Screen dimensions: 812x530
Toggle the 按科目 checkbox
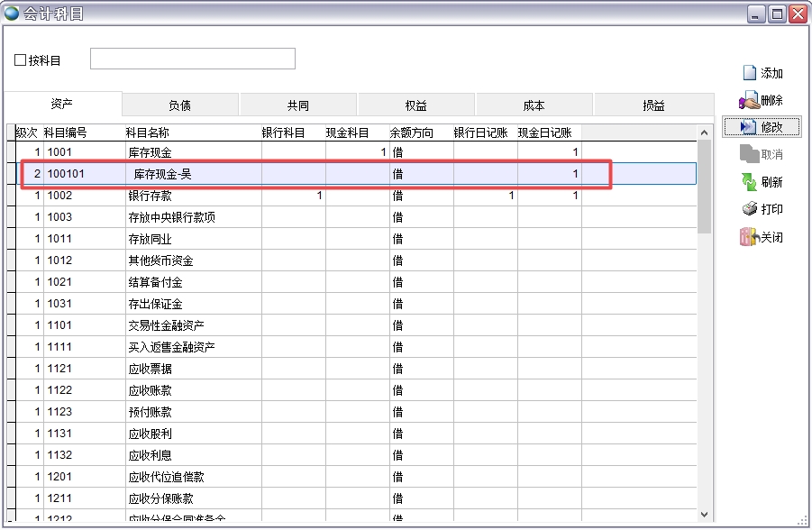(21, 60)
